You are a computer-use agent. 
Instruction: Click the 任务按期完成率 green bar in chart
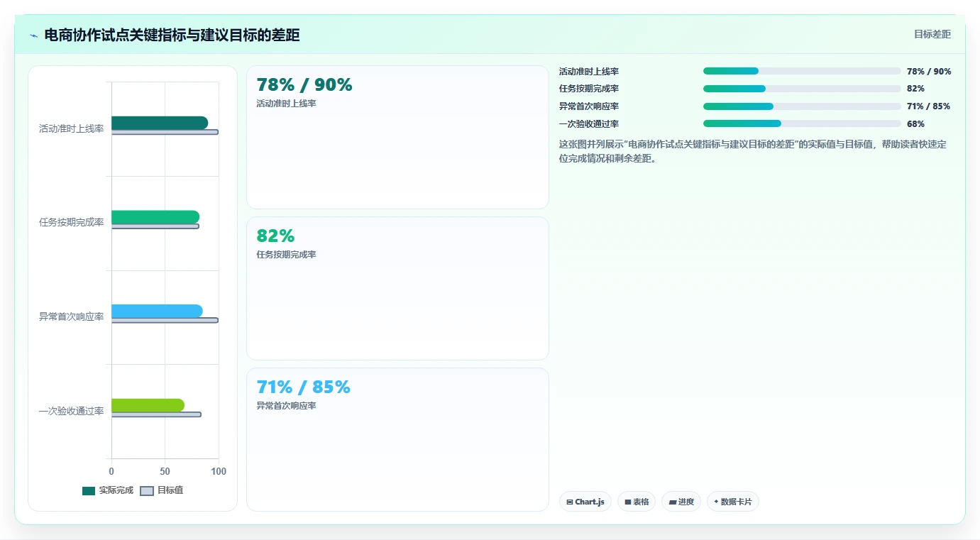(x=155, y=217)
